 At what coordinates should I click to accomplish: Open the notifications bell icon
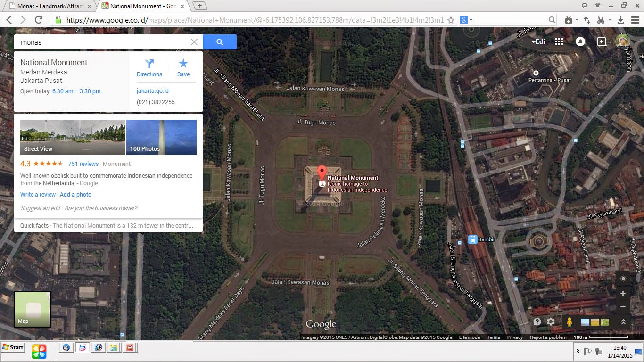tap(580, 41)
